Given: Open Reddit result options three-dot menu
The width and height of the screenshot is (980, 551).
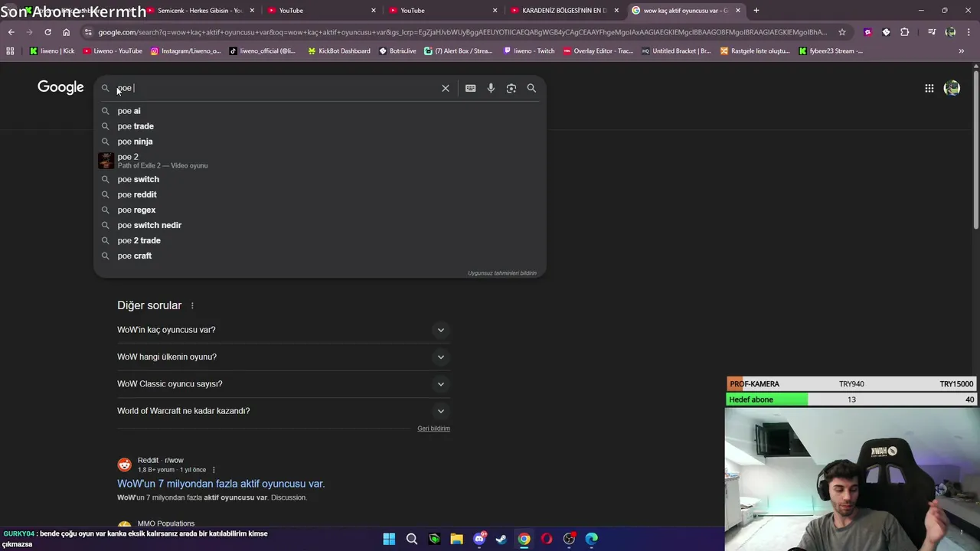Looking at the screenshot, I should coord(214,470).
